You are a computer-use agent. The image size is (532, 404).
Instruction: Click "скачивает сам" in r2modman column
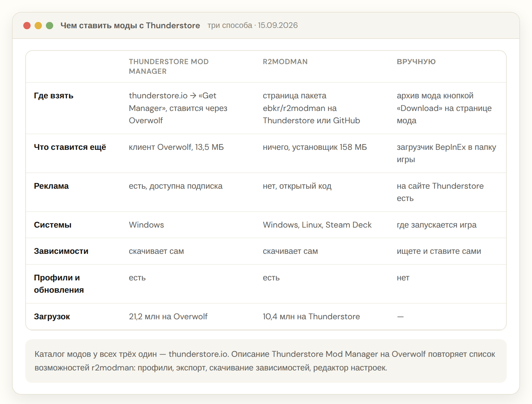coord(290,251)
